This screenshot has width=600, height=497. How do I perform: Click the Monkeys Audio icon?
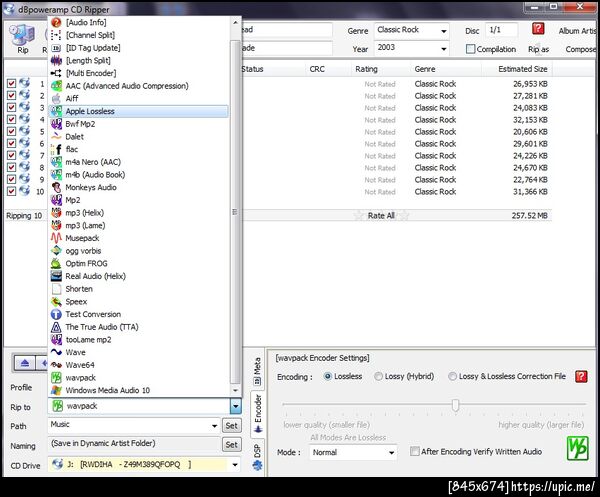(56, 187)
